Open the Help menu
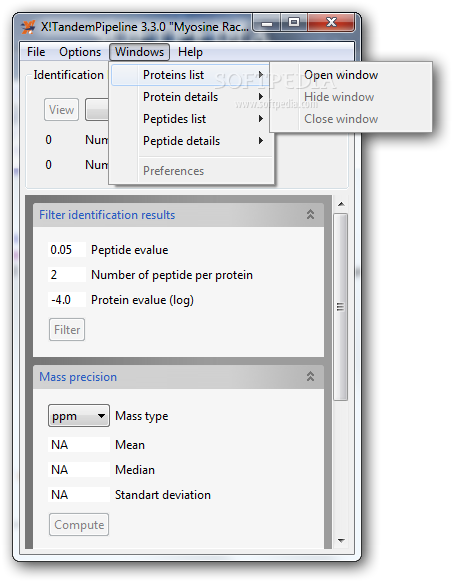The width and height of the screenshot is (453, 582). [190, 52]
